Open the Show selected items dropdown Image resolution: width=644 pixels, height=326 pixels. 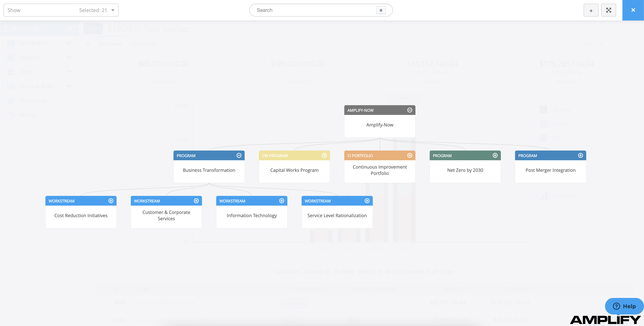[61, 10]
